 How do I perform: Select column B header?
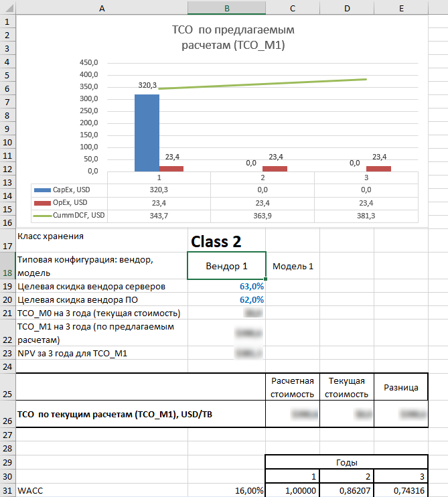point(226,8)
